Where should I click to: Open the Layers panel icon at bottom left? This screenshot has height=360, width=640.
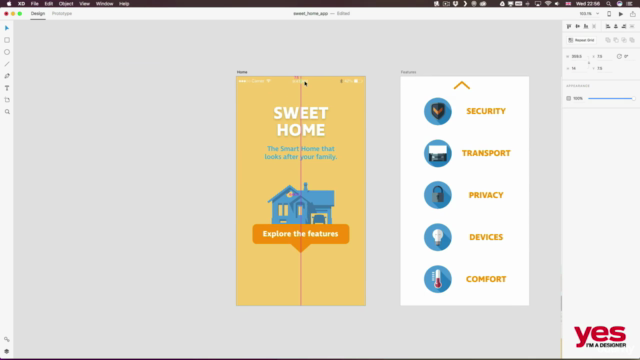coord(7,351)
